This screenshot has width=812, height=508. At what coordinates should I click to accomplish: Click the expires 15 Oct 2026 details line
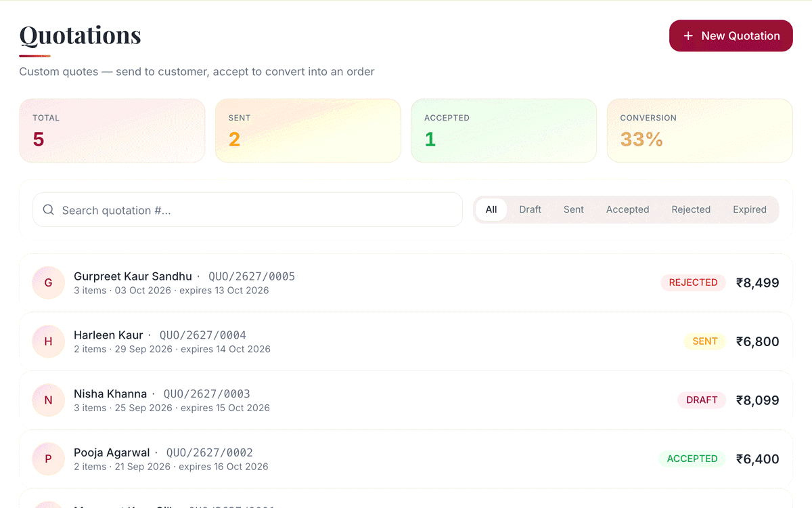pyautogui.click(x=172, y=408)
